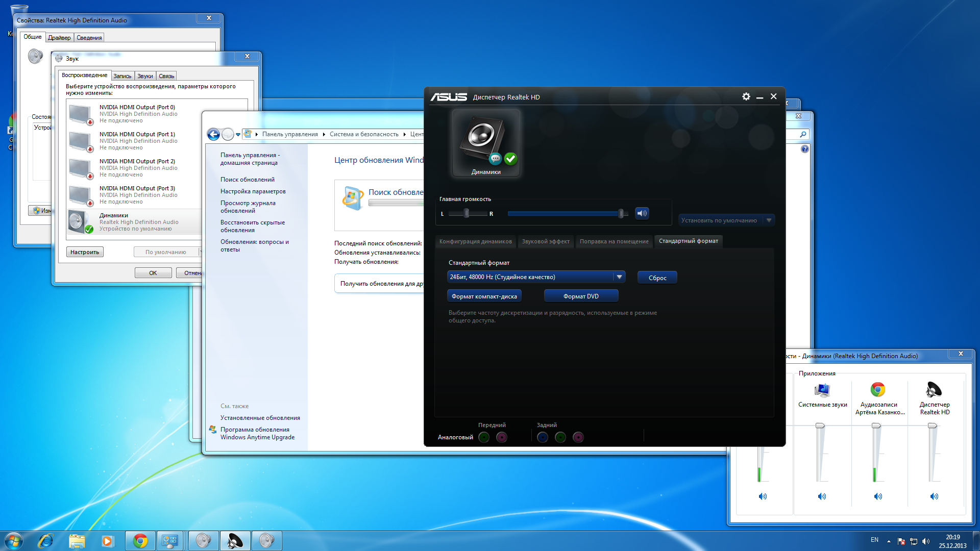Click Формат компакт-диска button
The height and width of the screenshot is (551, 980).
484,296
